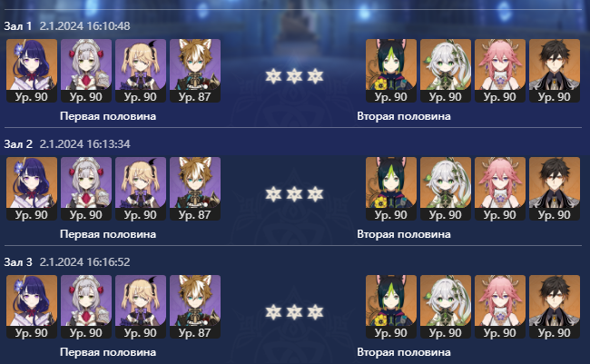Open Zhongli portrait in Зал 2
The height and width of the screenshot is (364, 590).
pos(555,189)
